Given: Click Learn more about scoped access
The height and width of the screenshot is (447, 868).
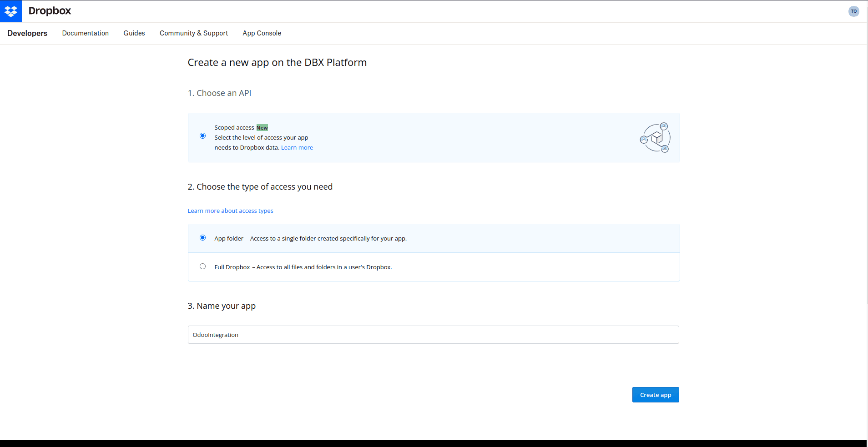Looking at the screenshot, I should pos(297,147).
